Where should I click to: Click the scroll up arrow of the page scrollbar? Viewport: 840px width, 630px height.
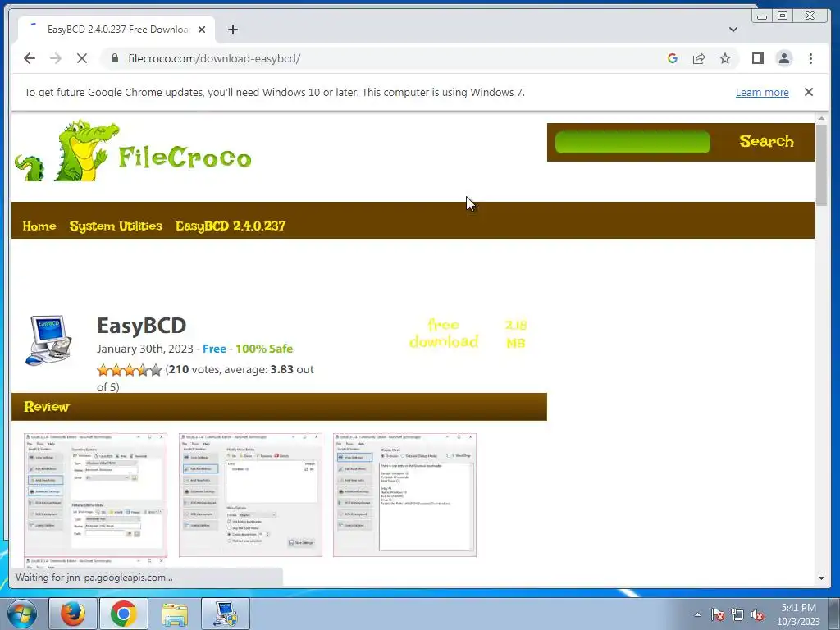tap(821, 118)
